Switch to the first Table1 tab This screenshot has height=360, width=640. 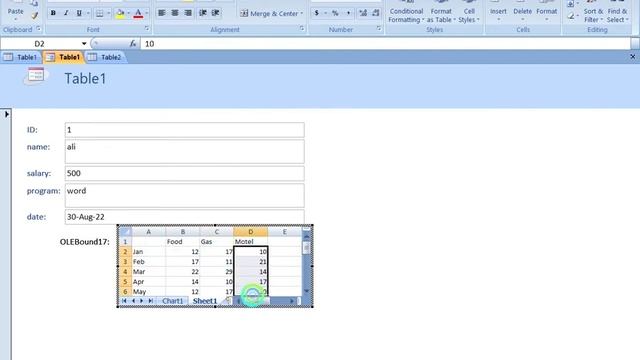(21, 57)
